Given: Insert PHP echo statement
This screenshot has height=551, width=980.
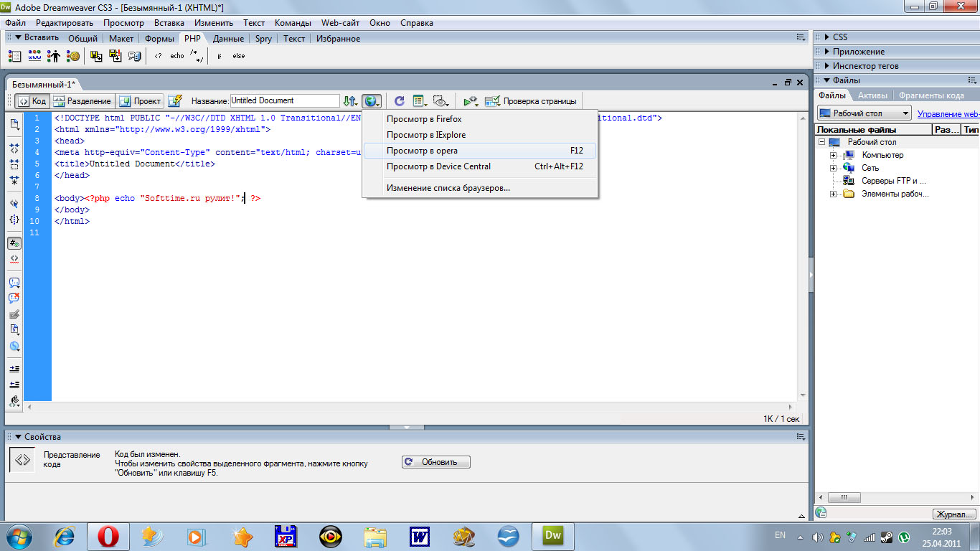Looking at the screenshot, I should pos(177,55).
